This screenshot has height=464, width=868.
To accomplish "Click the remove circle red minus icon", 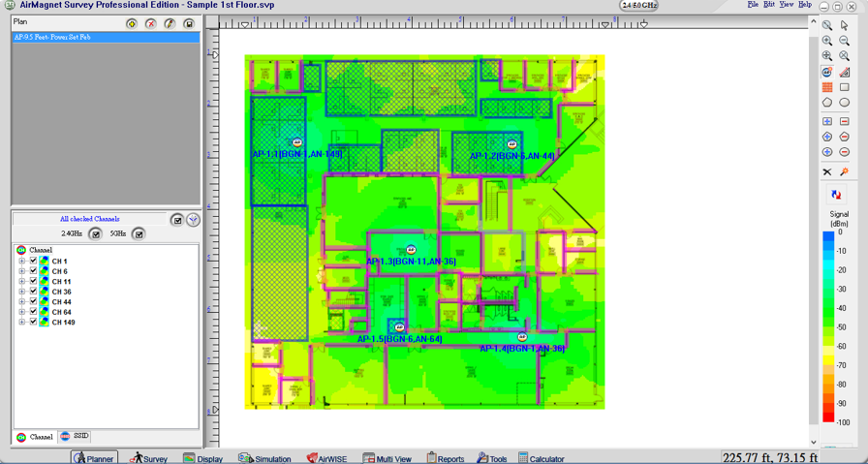I will click(844, 152).
